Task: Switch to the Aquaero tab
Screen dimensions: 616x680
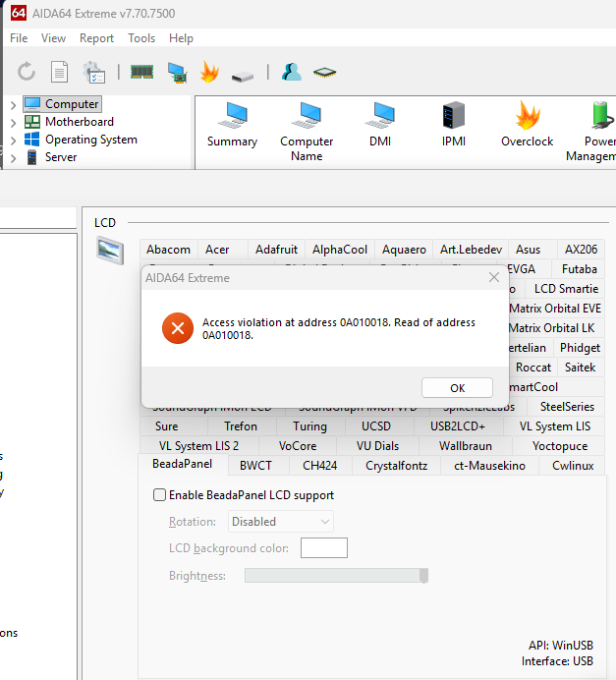Action: (404, 250)
